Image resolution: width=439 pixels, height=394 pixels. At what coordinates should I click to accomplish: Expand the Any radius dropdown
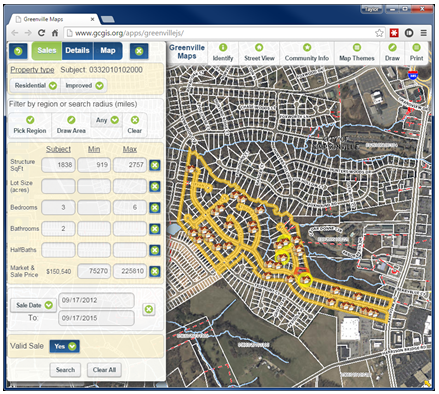coord(107,120)
